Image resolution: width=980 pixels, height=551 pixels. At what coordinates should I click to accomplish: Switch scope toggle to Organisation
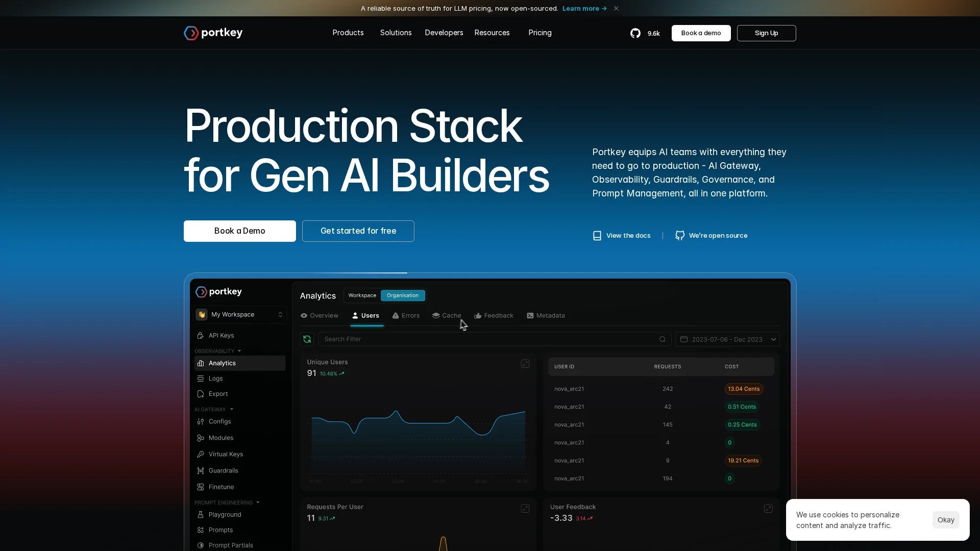point(403,295)
